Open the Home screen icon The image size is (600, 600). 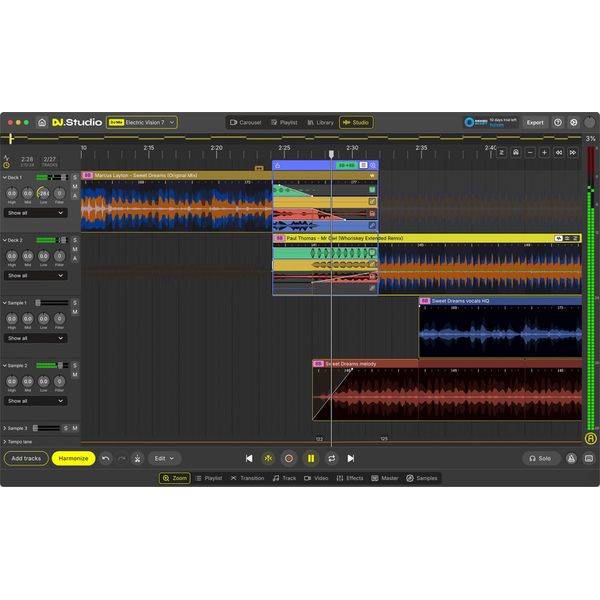click(x=42, y=122)
